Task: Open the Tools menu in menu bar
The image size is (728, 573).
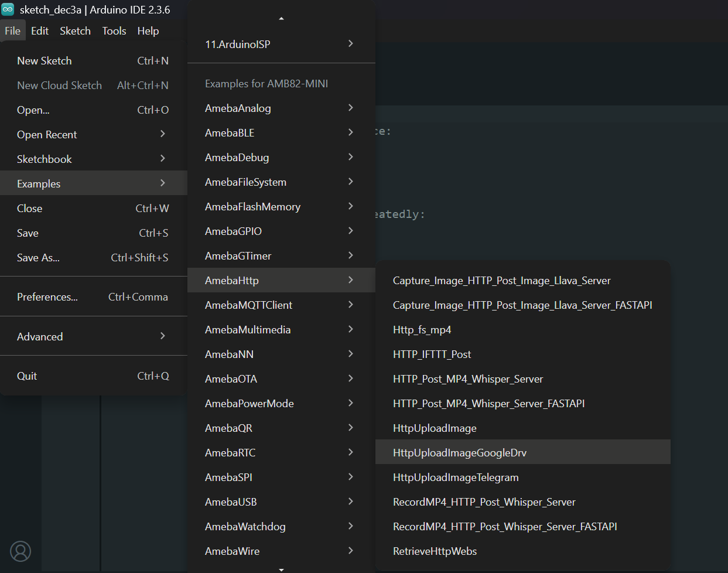Action: tap(114, 31)
